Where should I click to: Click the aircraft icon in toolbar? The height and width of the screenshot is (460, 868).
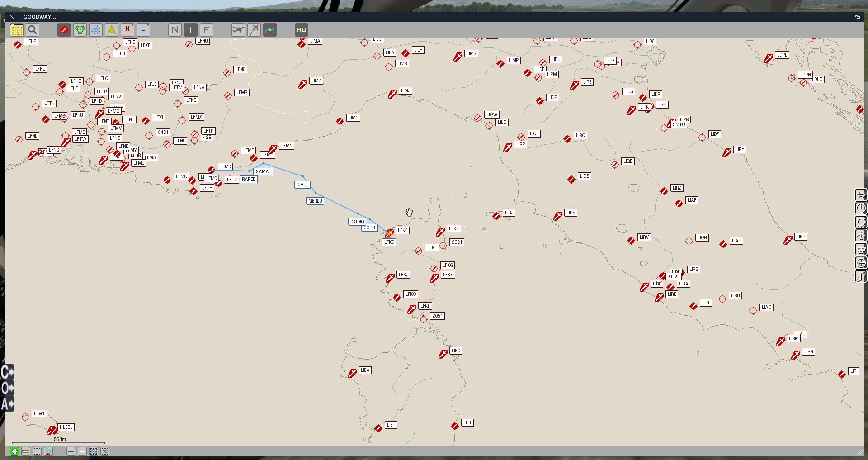[x=238, y=30]
